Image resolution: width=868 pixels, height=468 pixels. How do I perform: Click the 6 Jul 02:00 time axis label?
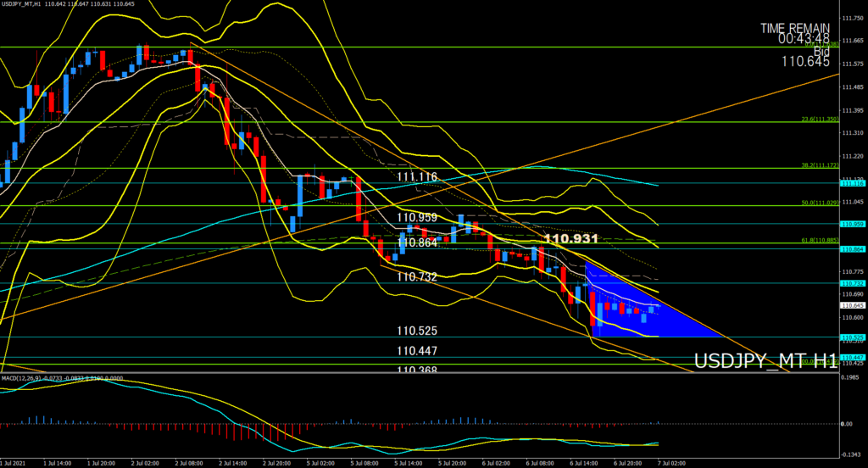496,463
